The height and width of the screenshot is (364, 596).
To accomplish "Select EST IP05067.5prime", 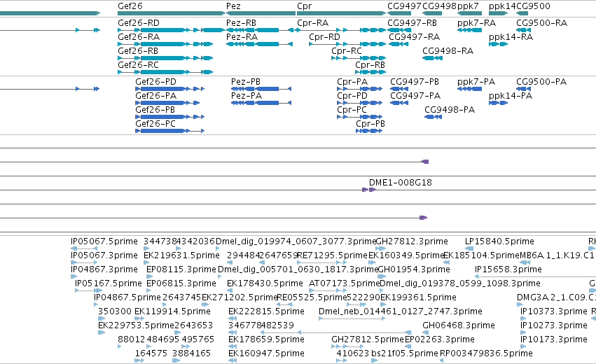I will 84,248.
